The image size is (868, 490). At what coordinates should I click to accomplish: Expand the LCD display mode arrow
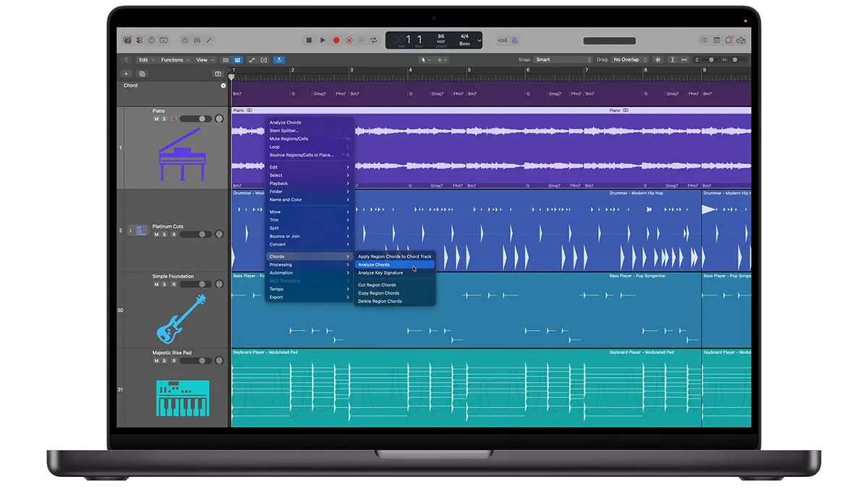[x=480, y=41]
